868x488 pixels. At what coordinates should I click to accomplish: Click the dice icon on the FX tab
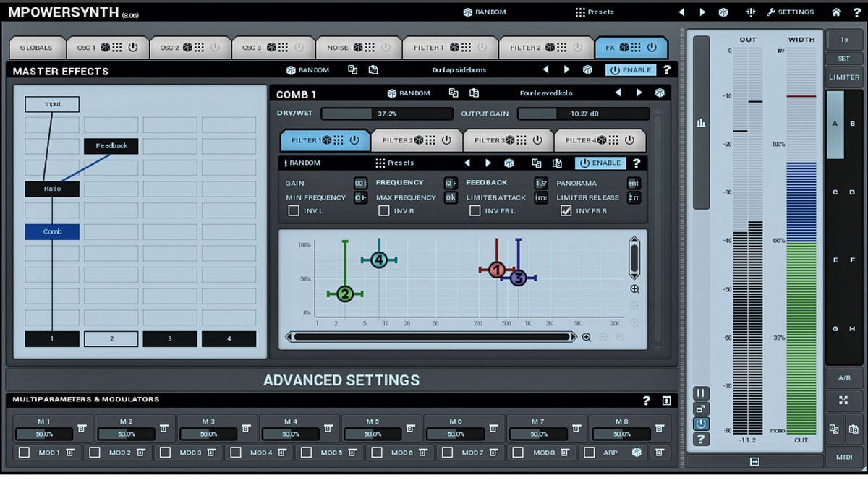tap(624, 47)
